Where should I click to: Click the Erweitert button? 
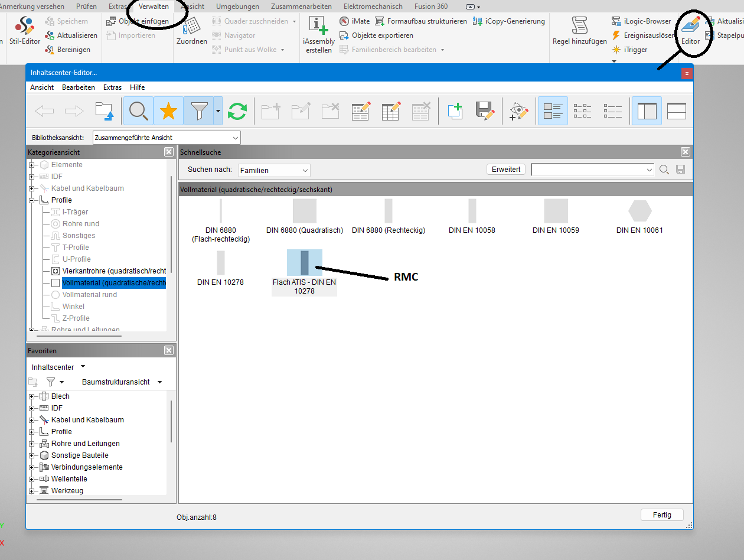point(507,170)
